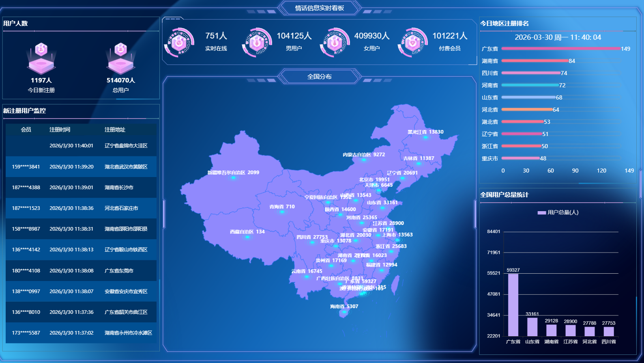Click the Heilongjiang map marker dot
This screenshot has width=644, height=363.
click(x=425, y=138)
